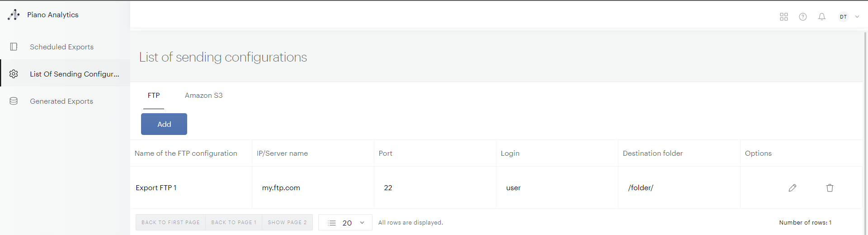Click the Back to Page 1 button
The image size is (868, 235).
[x=234, y=222]
